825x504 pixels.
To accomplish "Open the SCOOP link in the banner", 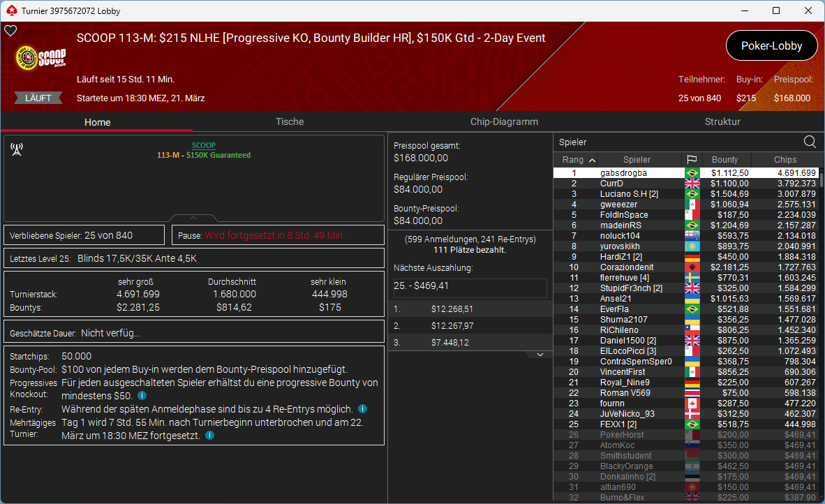I will (203, 145).
